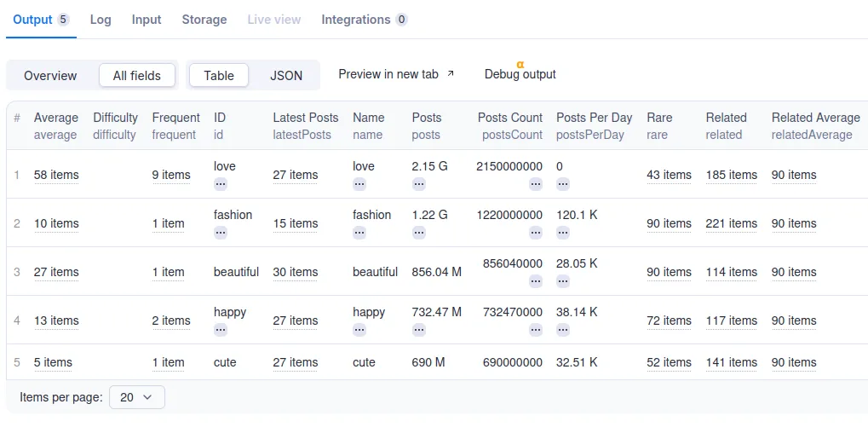The width and height of the screenshot is (868, 433).
Task: Open 72 items in Rare column
Action: (669, 321)
